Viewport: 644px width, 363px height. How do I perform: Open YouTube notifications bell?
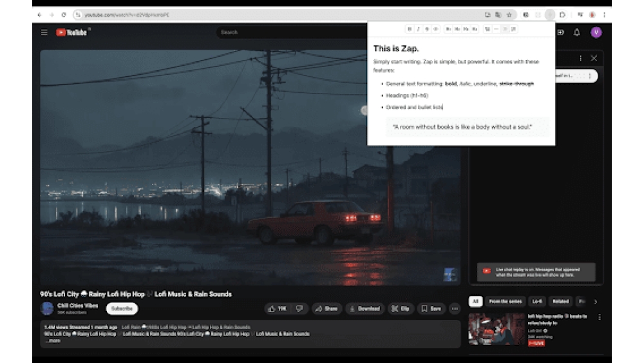(576, 32)
